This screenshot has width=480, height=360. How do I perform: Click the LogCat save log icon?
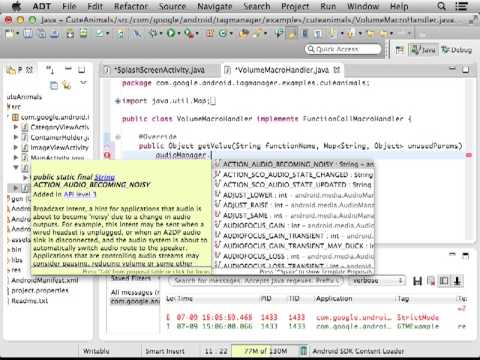(417, 281)
